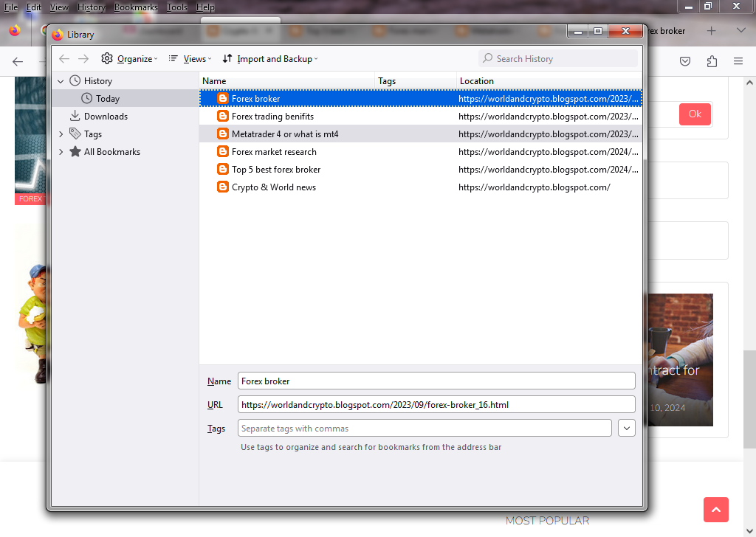This screenshot has width=756, height=537.
Task: Open the Firefox Extensions icon
Action: pos(712,61)
